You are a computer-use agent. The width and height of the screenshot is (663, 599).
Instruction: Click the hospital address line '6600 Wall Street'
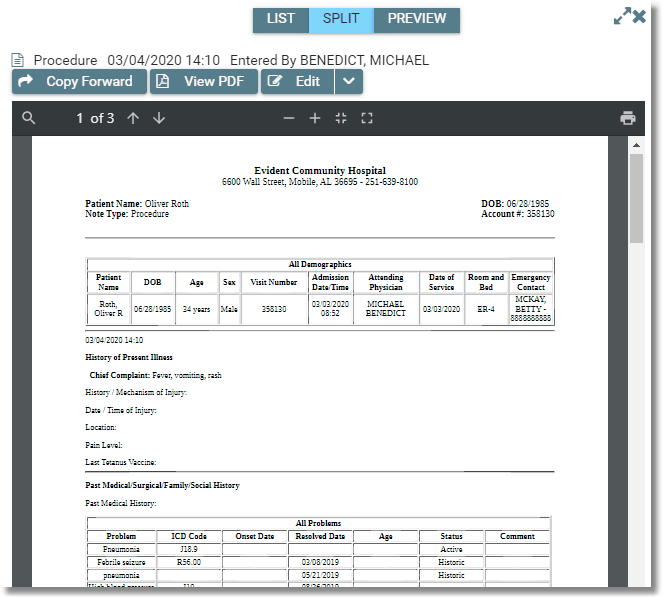[320, 182]
